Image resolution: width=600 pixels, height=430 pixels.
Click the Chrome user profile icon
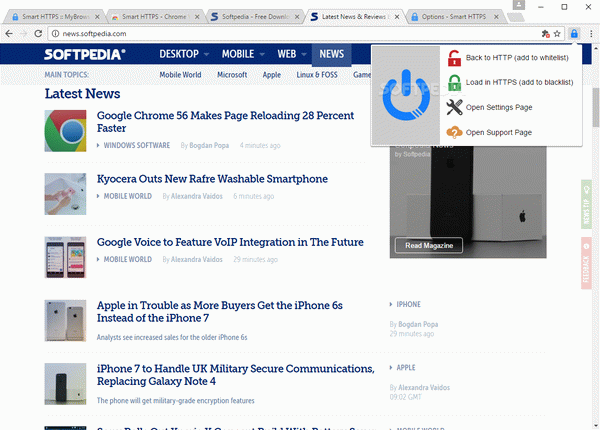click(518, 5)
